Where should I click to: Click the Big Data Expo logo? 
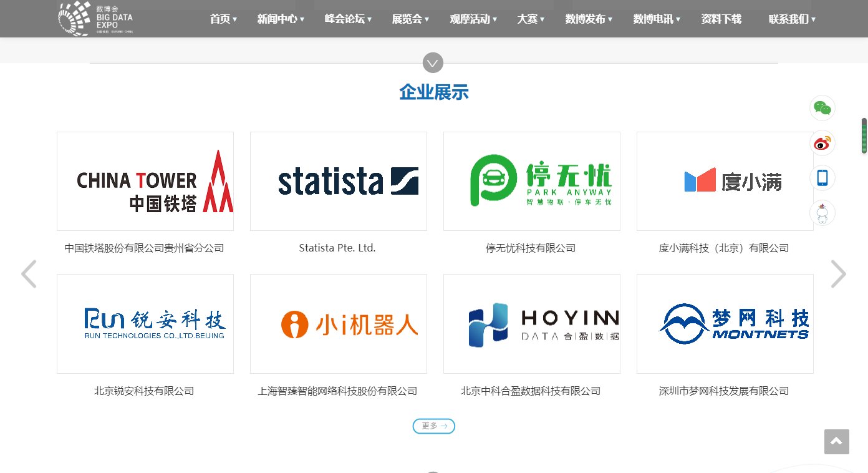point(95,19)
